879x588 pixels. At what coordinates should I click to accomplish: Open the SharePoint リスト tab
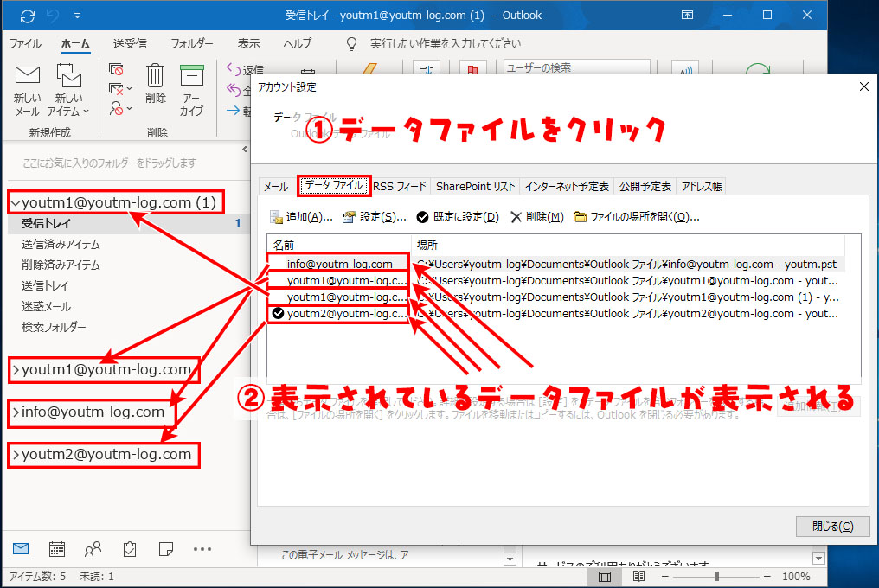(475, 187)
